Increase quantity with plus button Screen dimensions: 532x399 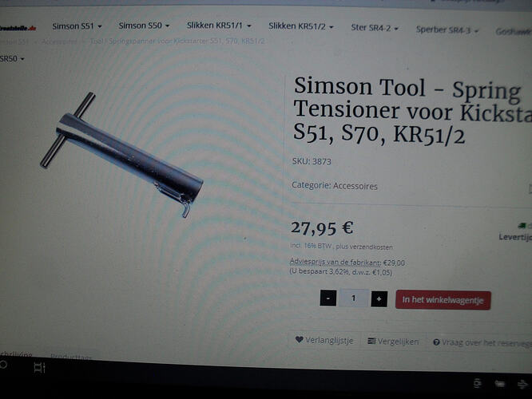click(x=379, y=299)
